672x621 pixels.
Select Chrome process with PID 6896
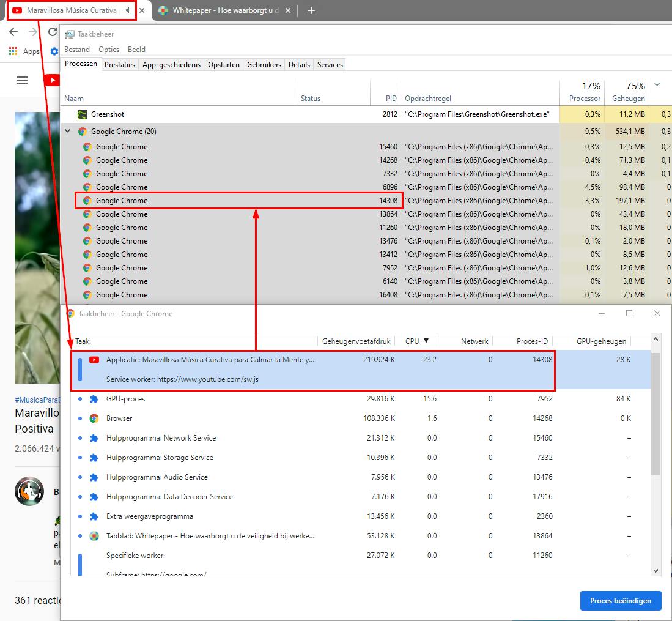coord(366,187)
